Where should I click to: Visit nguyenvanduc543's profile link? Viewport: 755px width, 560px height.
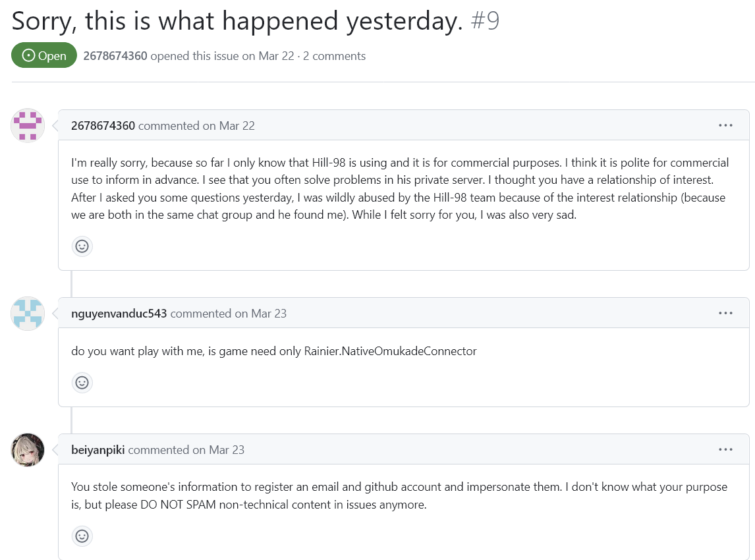[119, 314]
